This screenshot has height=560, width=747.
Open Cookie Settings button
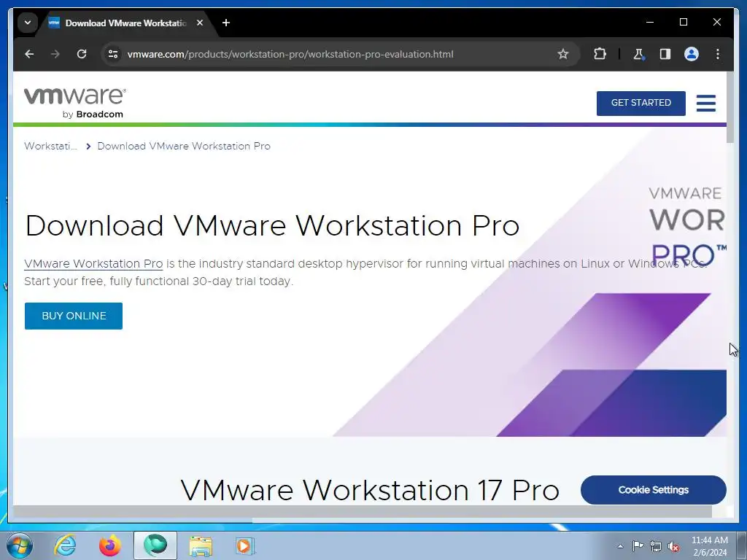653,489
